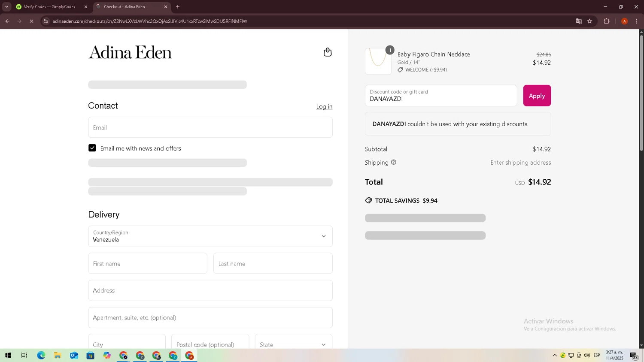The image size is (644, 362).
Task: Open a new tab with plus button
Action: click(x=178, y=7)
